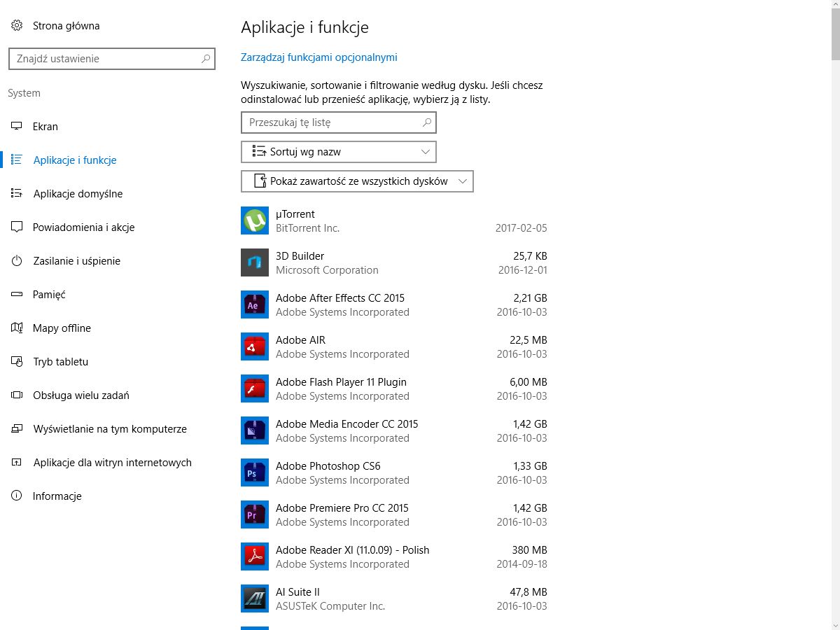Select Adobe Flash Player 11 Plugin entry
Viewport: 840px width, 630px height.
[x=341, y=382]
